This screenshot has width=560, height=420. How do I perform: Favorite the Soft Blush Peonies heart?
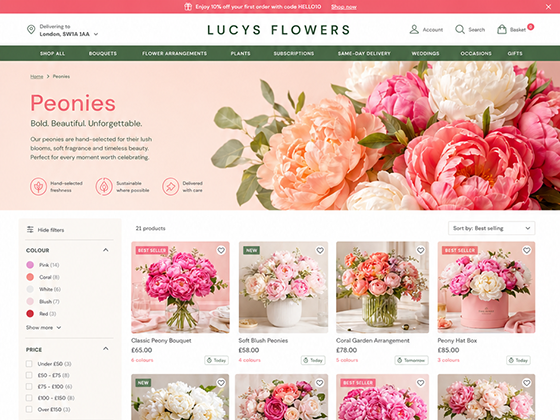(320, 250)
